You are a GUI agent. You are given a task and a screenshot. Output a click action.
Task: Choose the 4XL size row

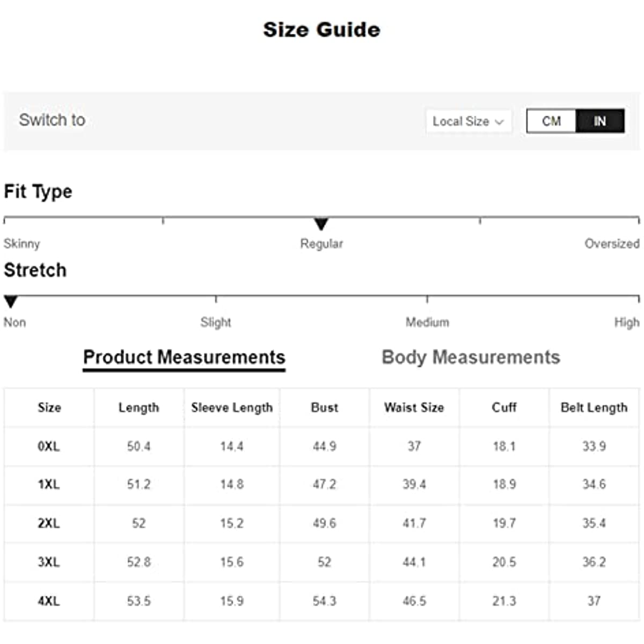pos(49,601)
